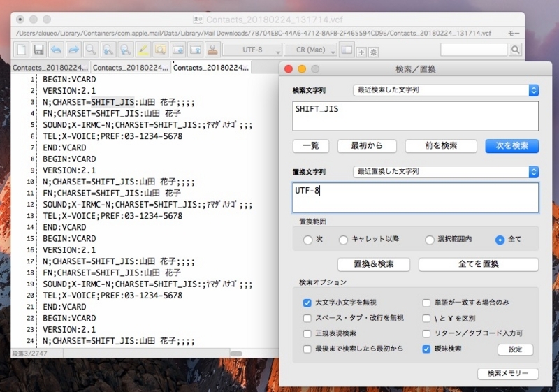The height and width of the screenshot is (392, 559).
Task: Open the UTF-8 encoding dropdown
Action: coord(252,50)
